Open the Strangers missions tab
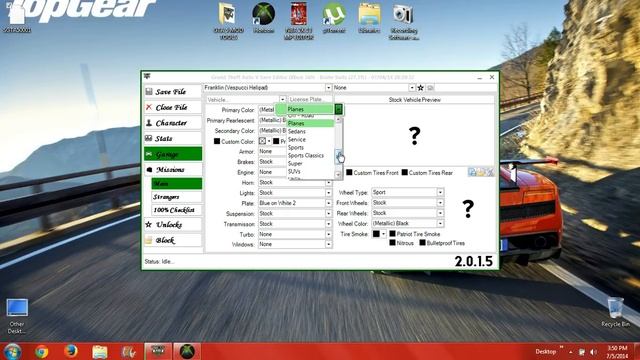Image resolution: width=640 pixels, height=360 pixels. (176, 197)
